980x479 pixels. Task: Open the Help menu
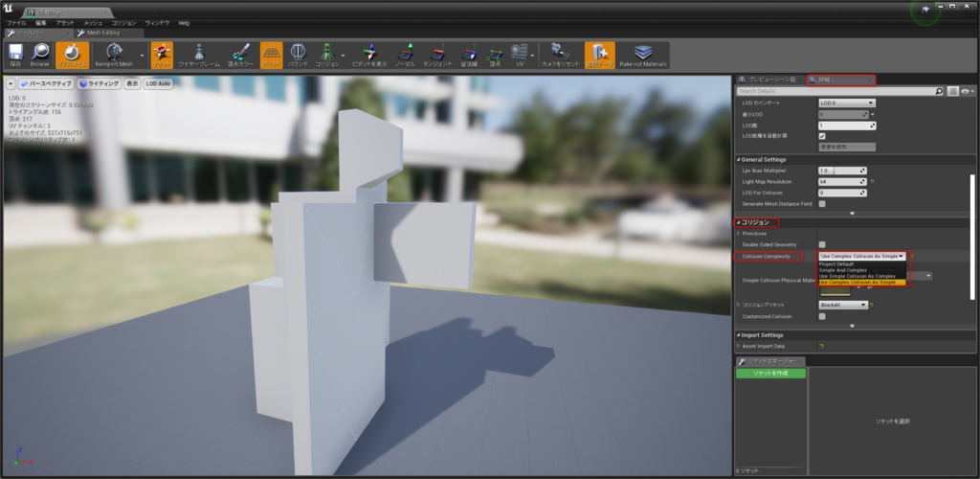[184, 23]
